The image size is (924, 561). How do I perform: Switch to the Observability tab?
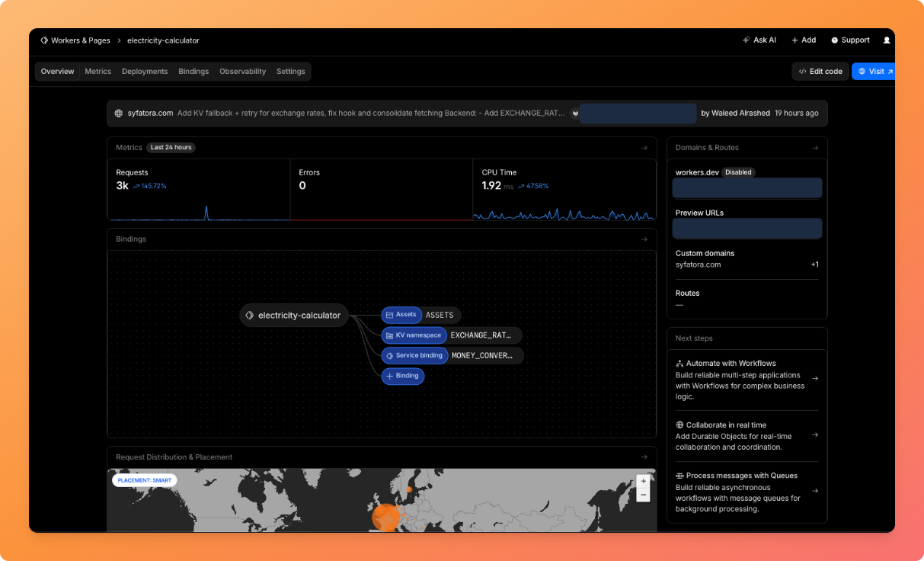click(242, 72)
